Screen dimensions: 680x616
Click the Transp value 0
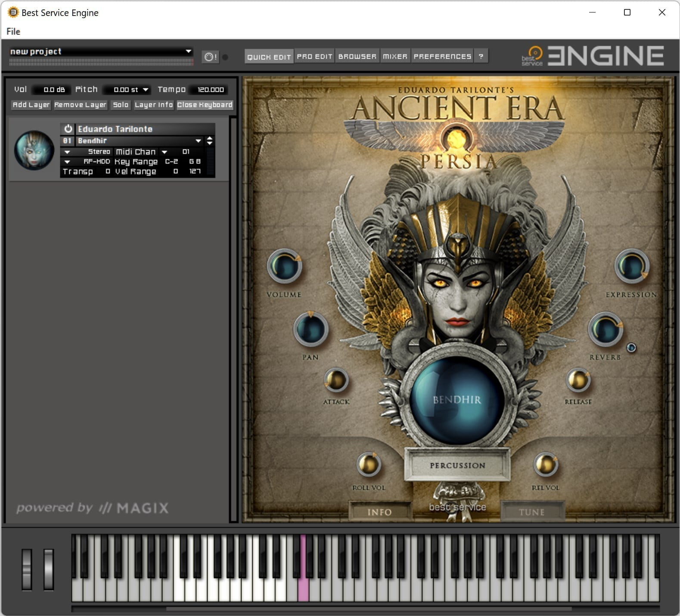pyautogui.click(x=107, y=171)
